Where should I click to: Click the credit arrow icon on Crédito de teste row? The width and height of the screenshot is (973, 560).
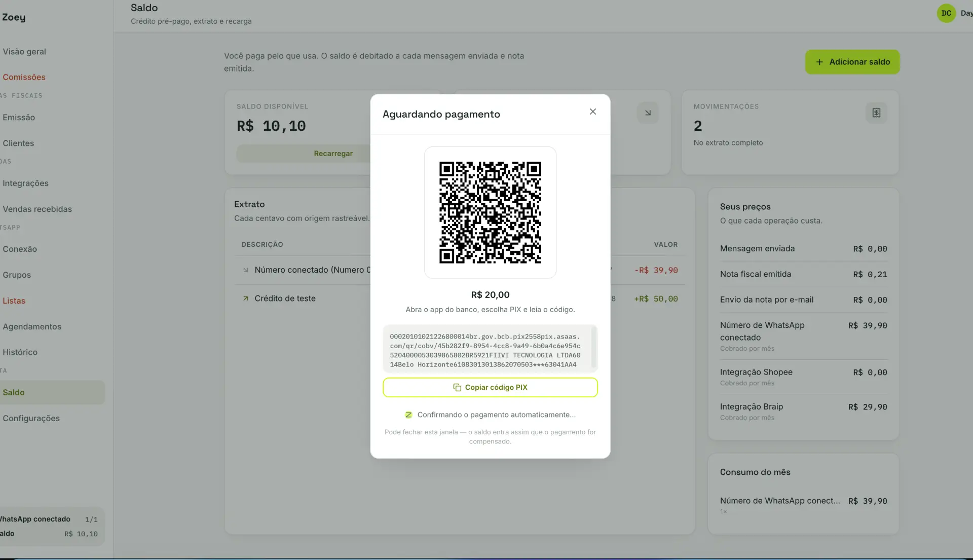point(245,298)
